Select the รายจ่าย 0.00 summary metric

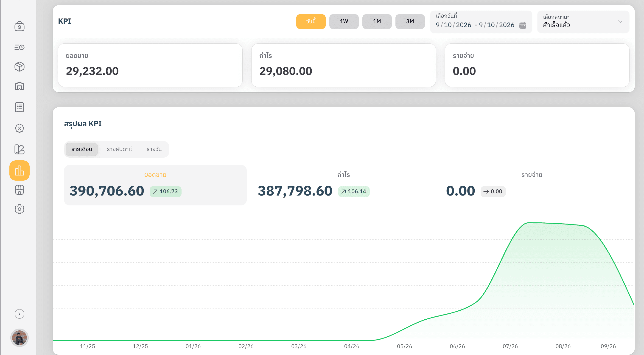point(532,185)
